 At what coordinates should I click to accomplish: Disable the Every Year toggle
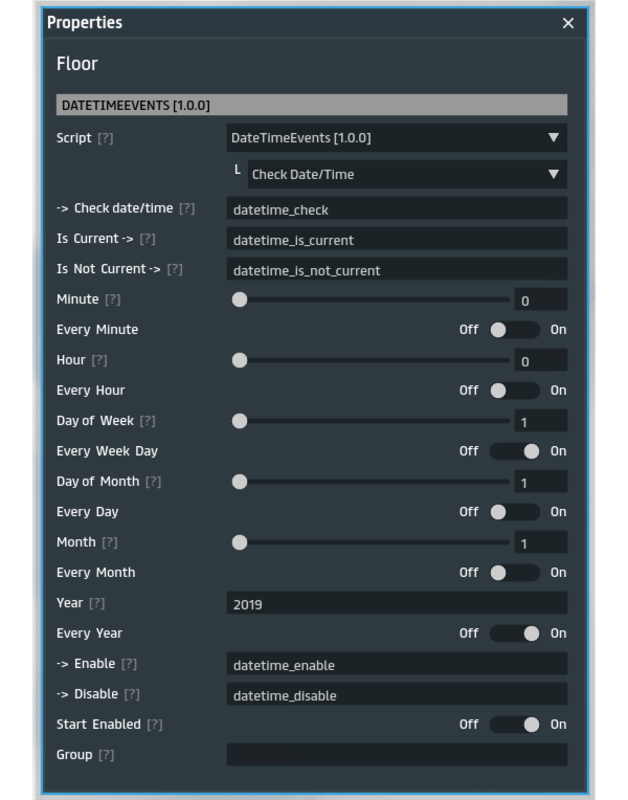pyautogui.click(x=514, y=633)
